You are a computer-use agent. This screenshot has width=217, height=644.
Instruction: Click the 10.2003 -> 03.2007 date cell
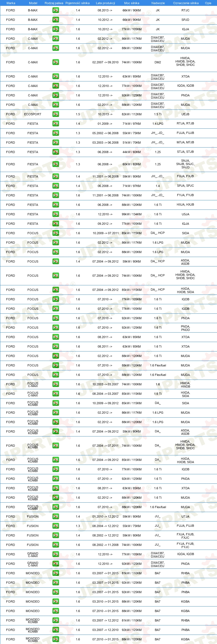[x=105, y=384]
